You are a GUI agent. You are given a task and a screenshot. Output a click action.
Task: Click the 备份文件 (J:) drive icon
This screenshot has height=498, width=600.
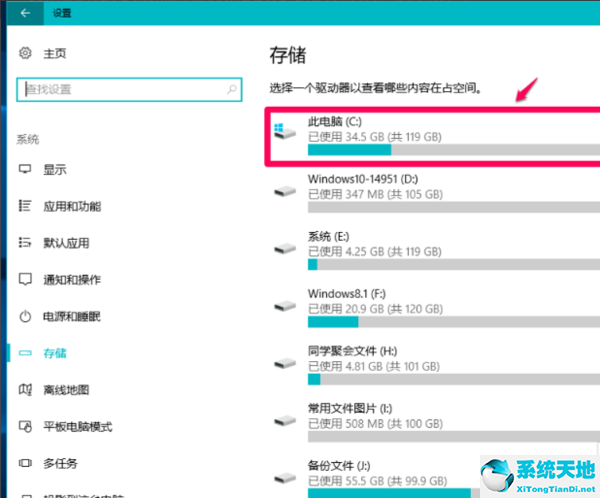click(285, 478)
